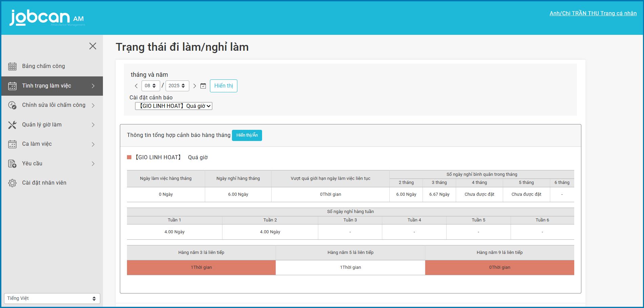The image size is (644, 308).
Task: Open the TRẦN THU Trang cá nhân link
Action: [593, 14]
